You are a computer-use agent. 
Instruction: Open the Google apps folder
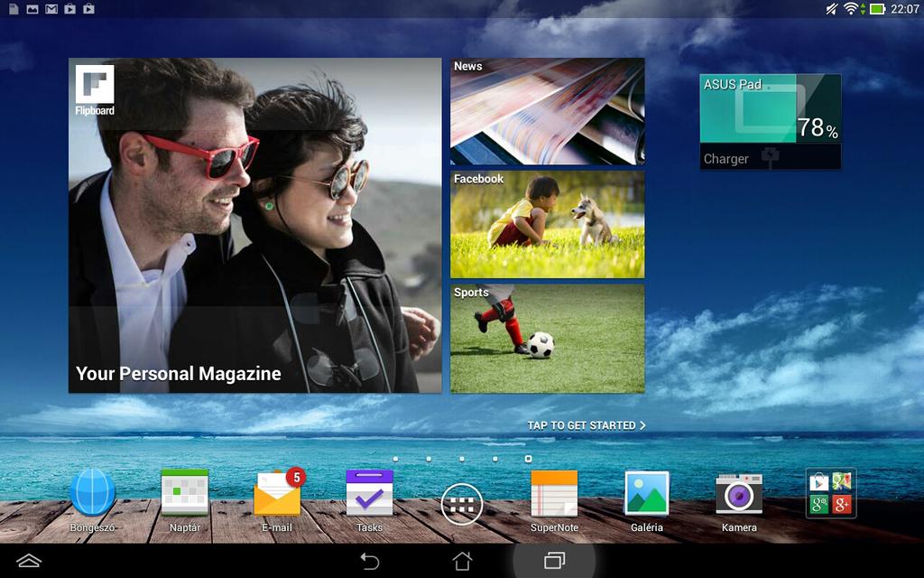[831, 493]
